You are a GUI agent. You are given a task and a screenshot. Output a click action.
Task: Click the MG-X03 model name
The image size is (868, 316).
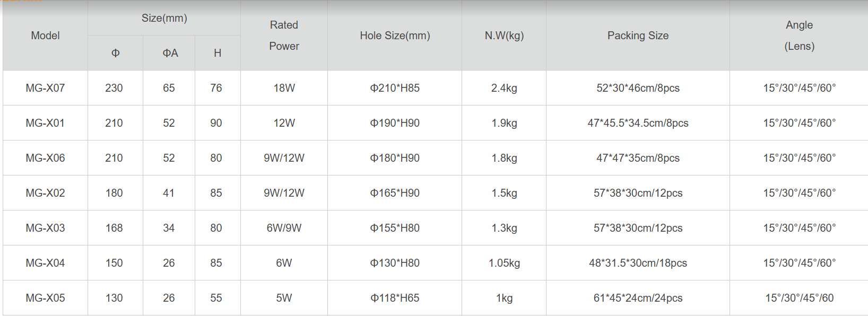pos(45,228)
